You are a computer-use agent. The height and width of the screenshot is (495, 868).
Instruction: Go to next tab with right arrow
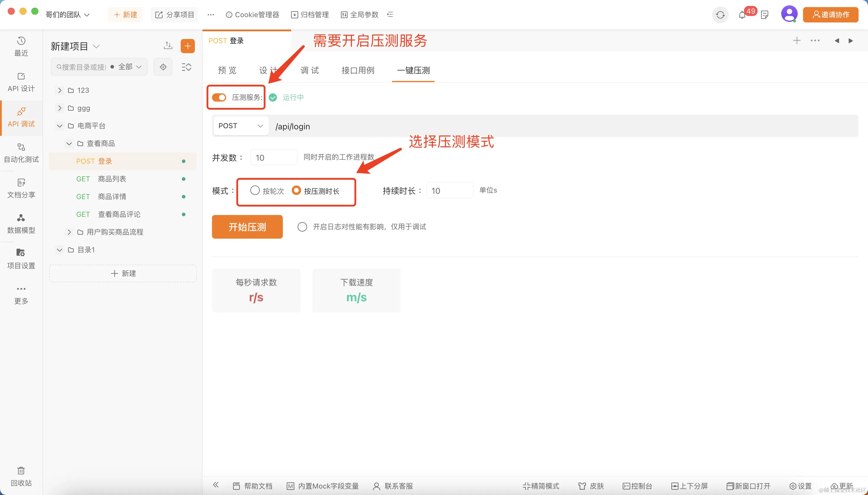pos(851,41)
